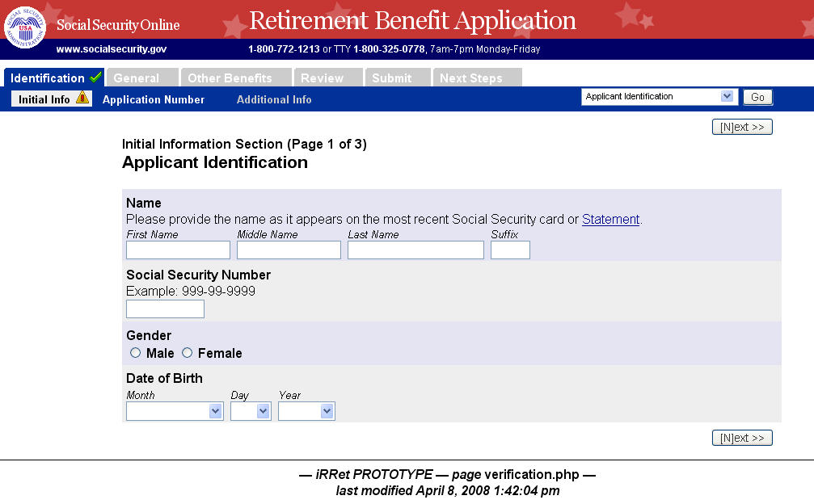Open the Application Number subsection
The height and width of the screenshot is (504, 814).
(x=154, y=99)
